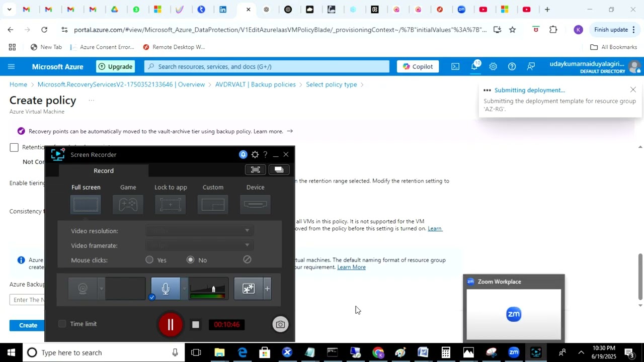Open the Azure feedback icon
The width and height of the screenshot is (644, 362).
pyautogui.click(x=531, y=66)
